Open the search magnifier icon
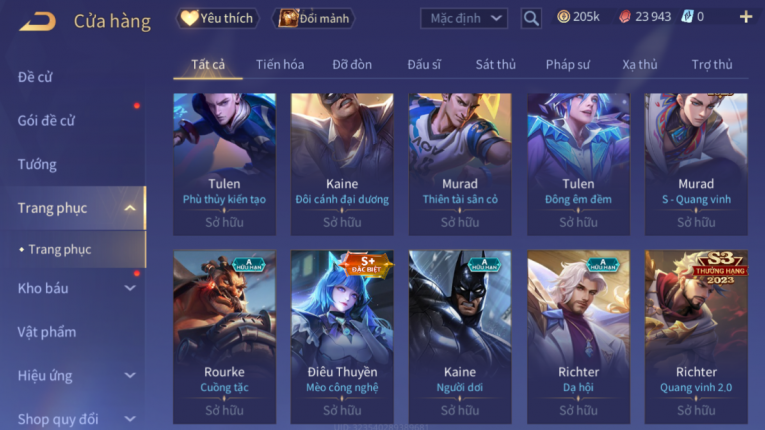Image resolution: width=765 pixels, height=430 pixels. pos(531,19)
